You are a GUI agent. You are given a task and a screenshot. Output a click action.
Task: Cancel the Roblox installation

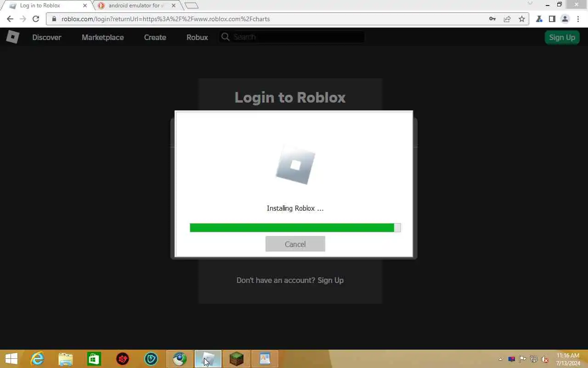[295, 244]
